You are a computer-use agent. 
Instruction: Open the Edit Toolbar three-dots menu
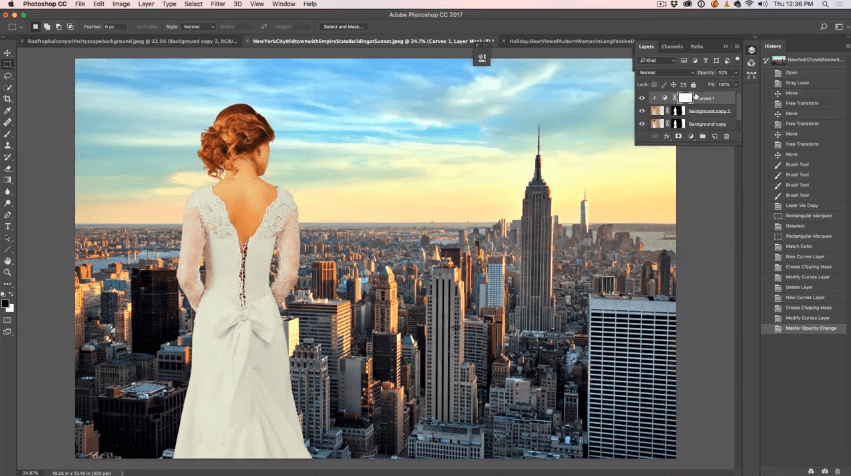(8, 284)
